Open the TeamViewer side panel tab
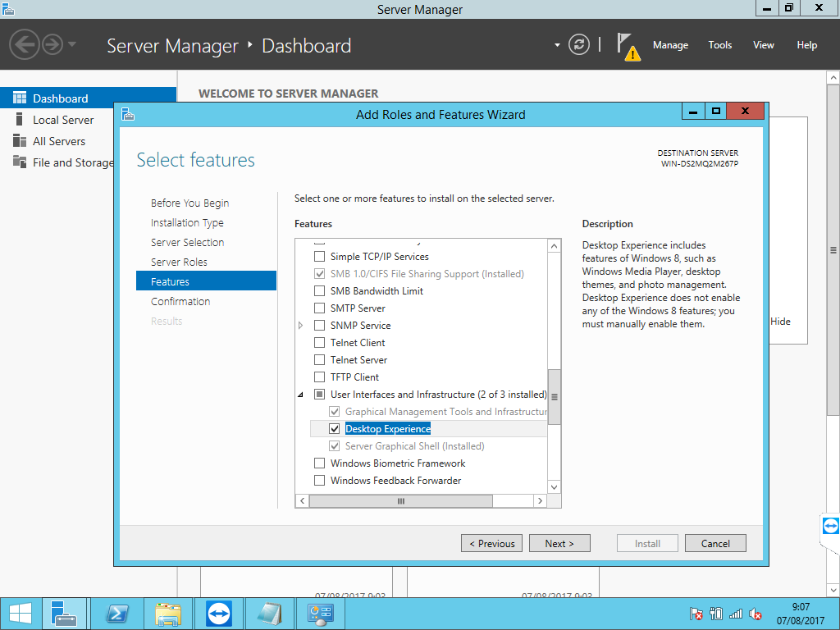This screenshot has height=630, width=840. (x=830, y=526)
